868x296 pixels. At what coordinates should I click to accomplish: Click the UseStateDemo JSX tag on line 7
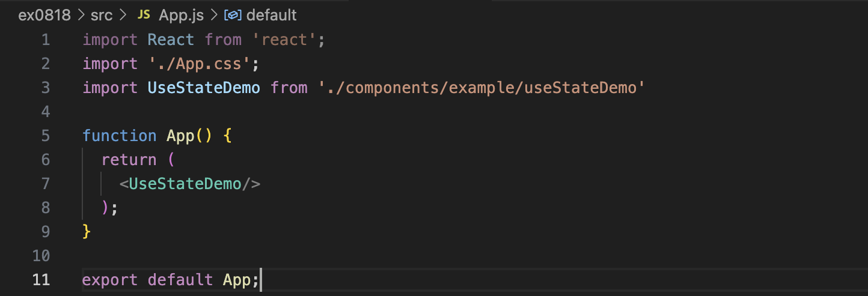coord(185,184)
